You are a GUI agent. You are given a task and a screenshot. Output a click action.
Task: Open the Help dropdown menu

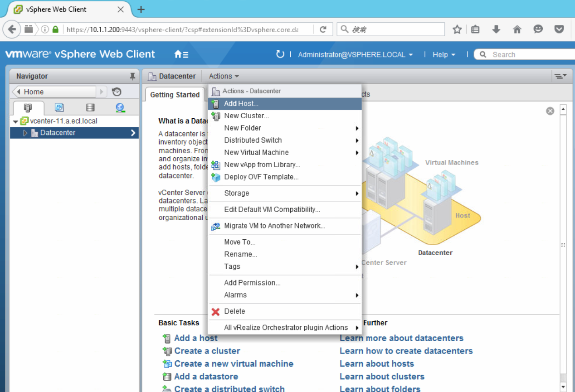[x=443, y=54]
